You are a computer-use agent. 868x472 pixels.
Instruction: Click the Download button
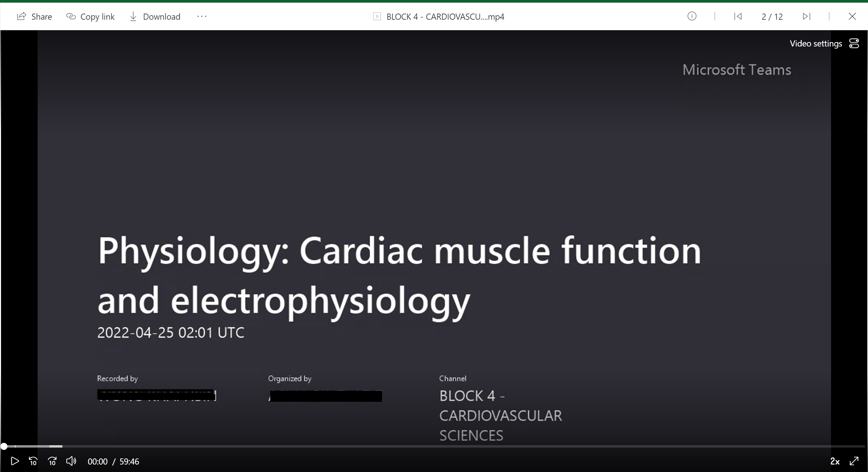[x=154, y=16]
